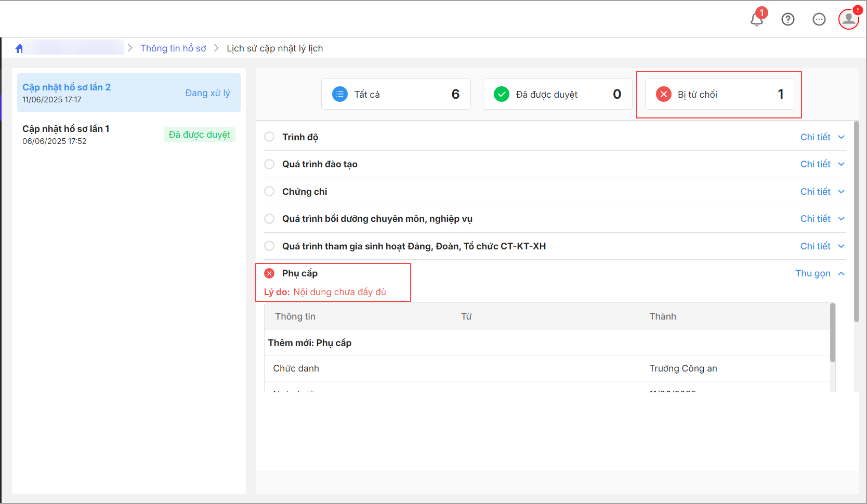This screenshot has width=867, height=504.
Task: Open the chat bubble icon
Action: pyautogui.click(x=819, y=20)
